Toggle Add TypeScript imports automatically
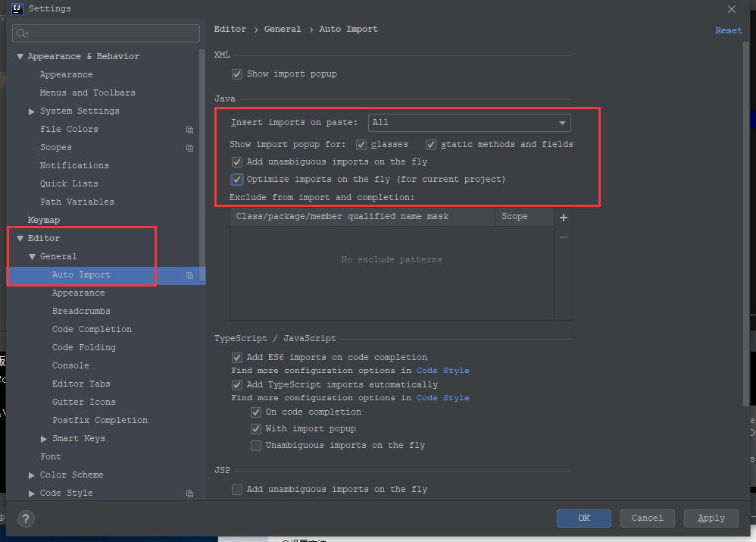Image resolution: width=756 pixels, height=542 pixels. click(x=237, y=385)
